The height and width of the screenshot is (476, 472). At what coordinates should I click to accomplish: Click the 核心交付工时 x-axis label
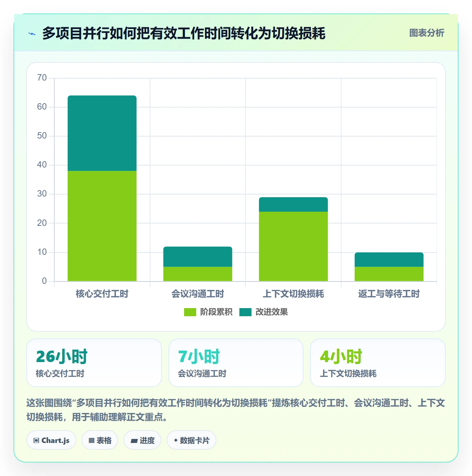(102, 294)
